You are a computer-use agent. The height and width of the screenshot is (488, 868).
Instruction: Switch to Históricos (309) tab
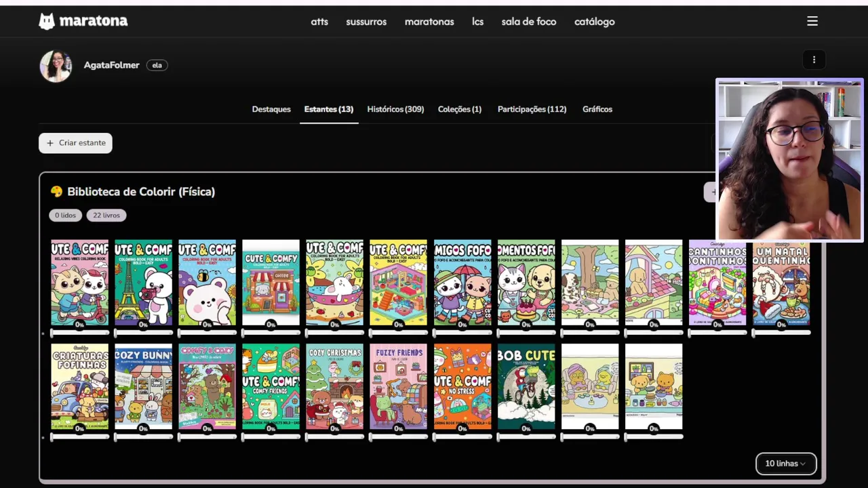pyautogui.click(x=395, y=109)
